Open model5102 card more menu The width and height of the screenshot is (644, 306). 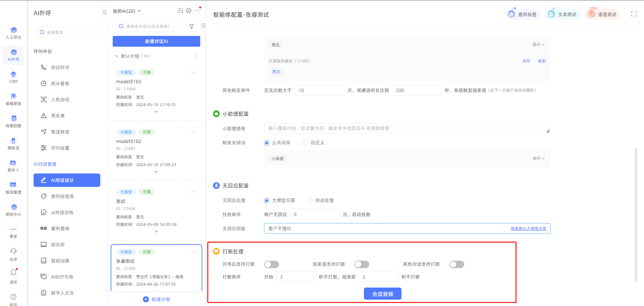194,132
